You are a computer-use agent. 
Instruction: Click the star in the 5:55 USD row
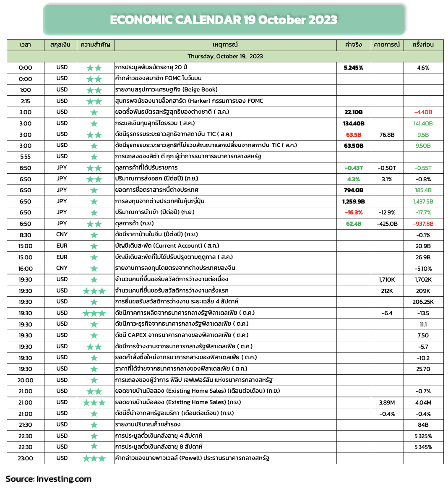pyautogui.click(x=94, y=157)
